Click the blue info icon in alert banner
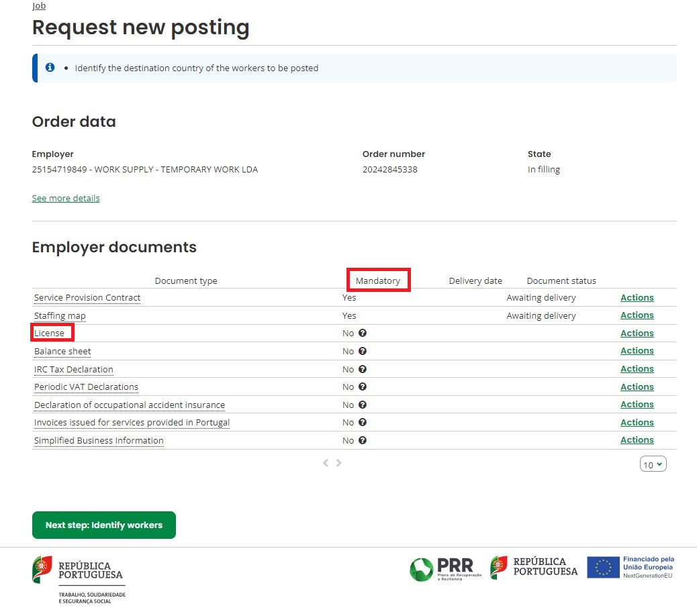This screenshot has height=616, width=697. pos(50,68)
